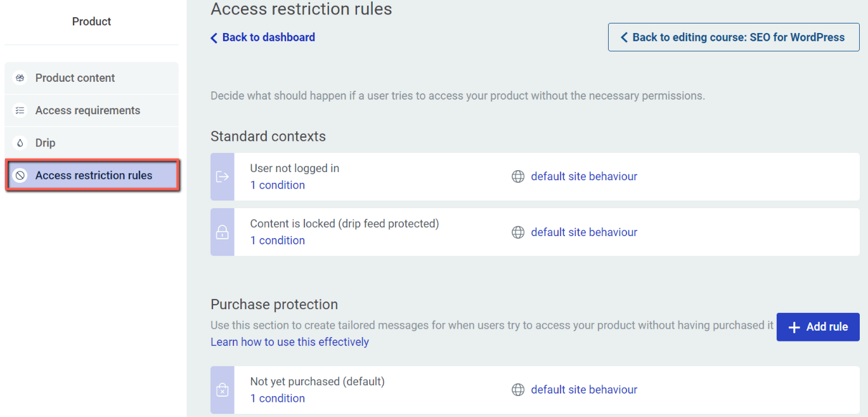Open the Product content menu item
This screenshot has width=868, height=417.
75,78
